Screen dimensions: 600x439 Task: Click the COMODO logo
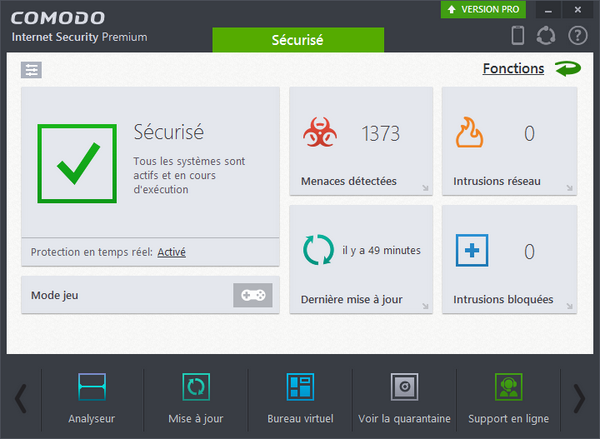58,18
